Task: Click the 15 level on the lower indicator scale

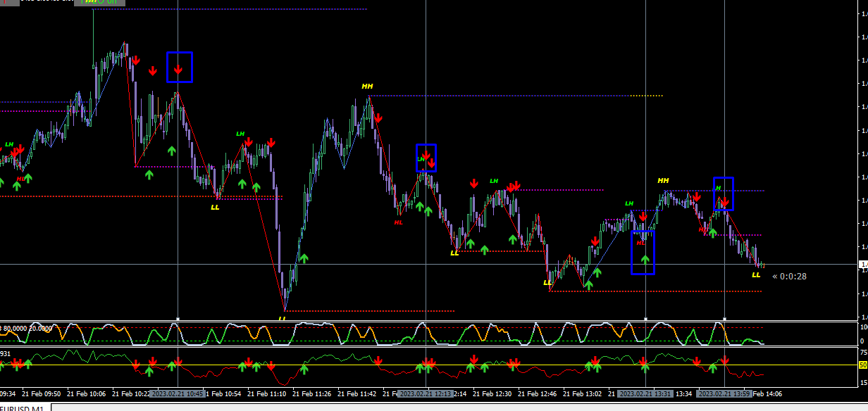Action: tap(863, 382)
